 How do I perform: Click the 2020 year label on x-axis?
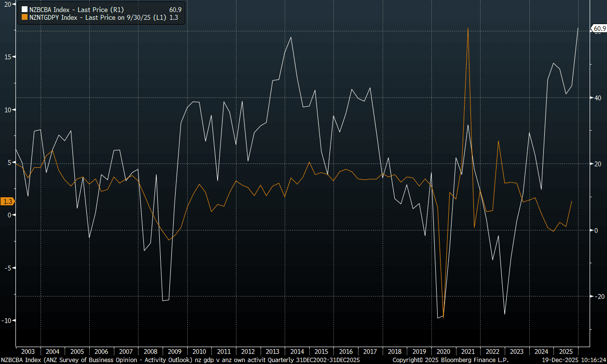pos(444,351)
